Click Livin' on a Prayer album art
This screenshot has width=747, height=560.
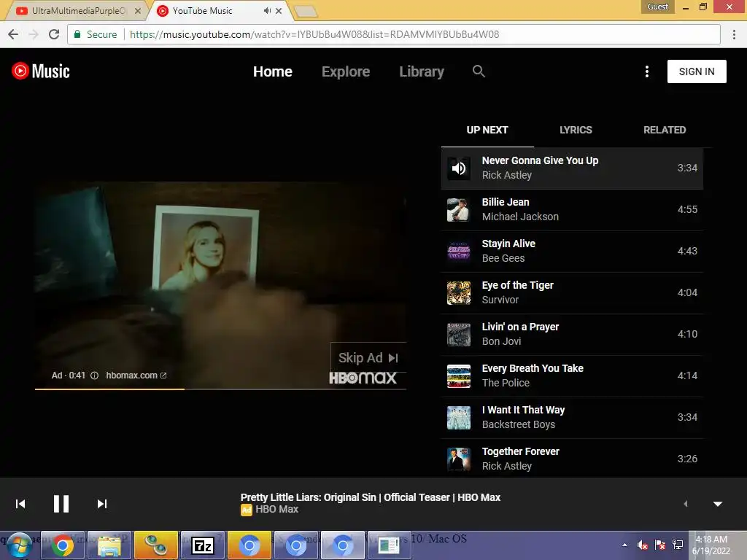(459, 334)
